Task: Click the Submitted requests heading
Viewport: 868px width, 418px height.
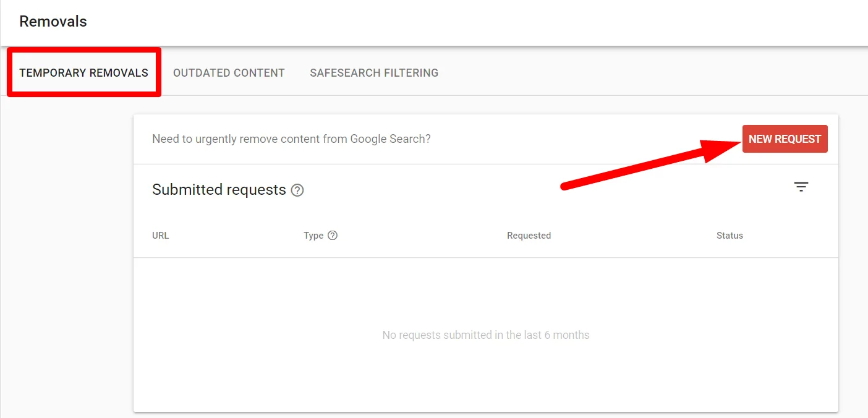Action: 219,190
